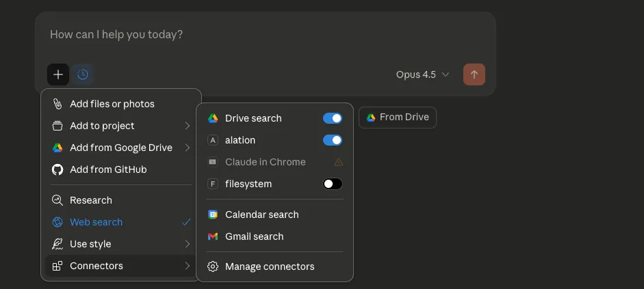Choose Add from GitHub menu entry
This screenshot has height=289, width=644.
[120, 169]
